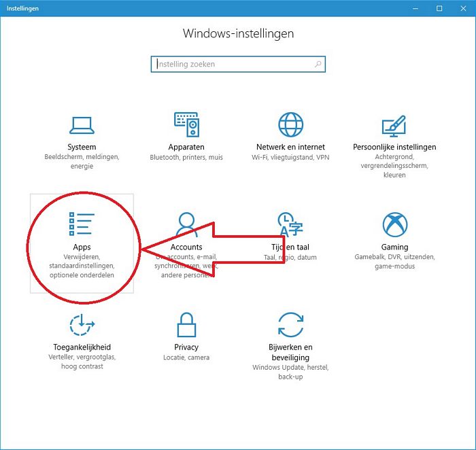This screenshot has width=476, height=450.
Task: Click the 'Instellingen' window title
Action: [22, 8]
